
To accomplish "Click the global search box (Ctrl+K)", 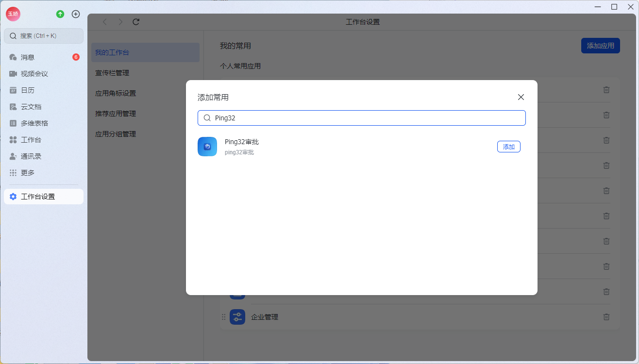I will pyautogui.click(x=44, y=36).
